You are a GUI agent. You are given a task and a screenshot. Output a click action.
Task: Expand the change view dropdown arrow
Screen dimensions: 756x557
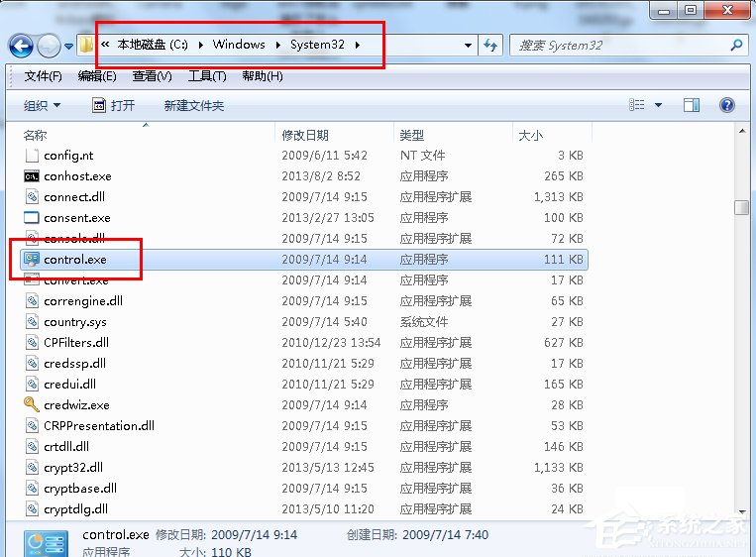[660, 105]
